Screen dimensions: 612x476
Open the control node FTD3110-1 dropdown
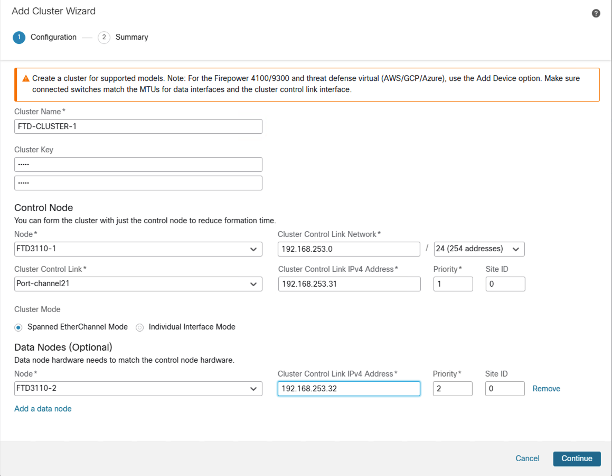click(x=138, y=249)
